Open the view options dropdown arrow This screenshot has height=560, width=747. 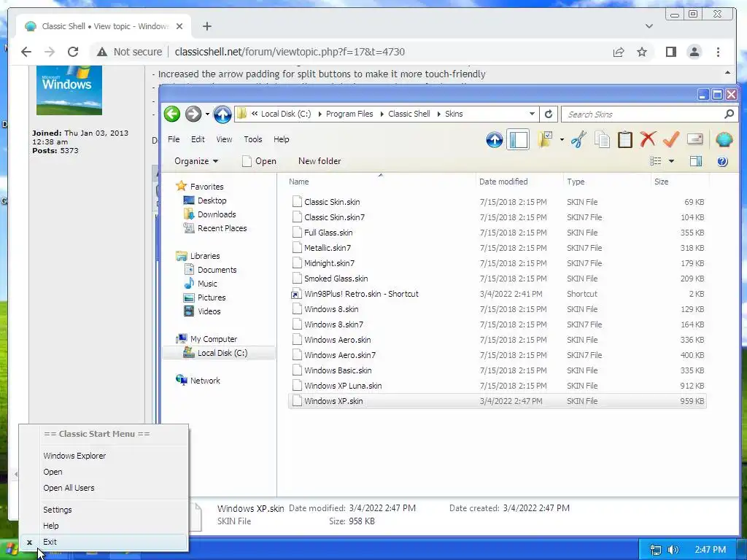point(671,161)
